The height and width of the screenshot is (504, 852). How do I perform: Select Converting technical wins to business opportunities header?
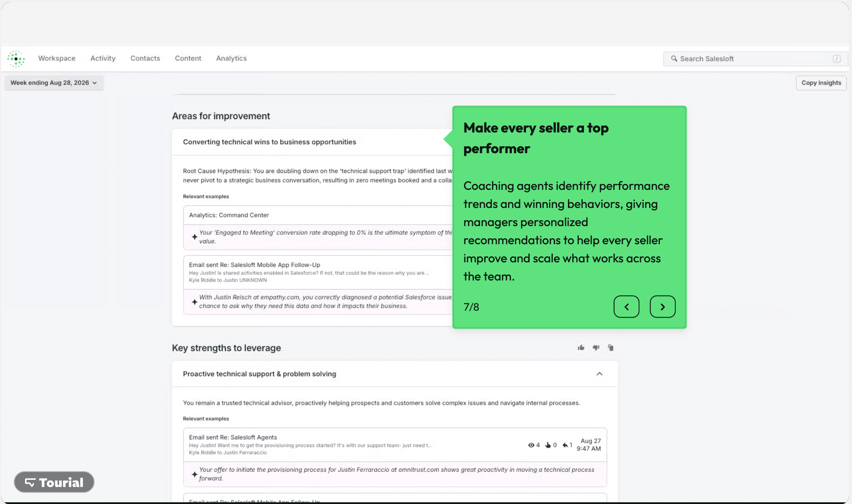click(x=269, y=142)
